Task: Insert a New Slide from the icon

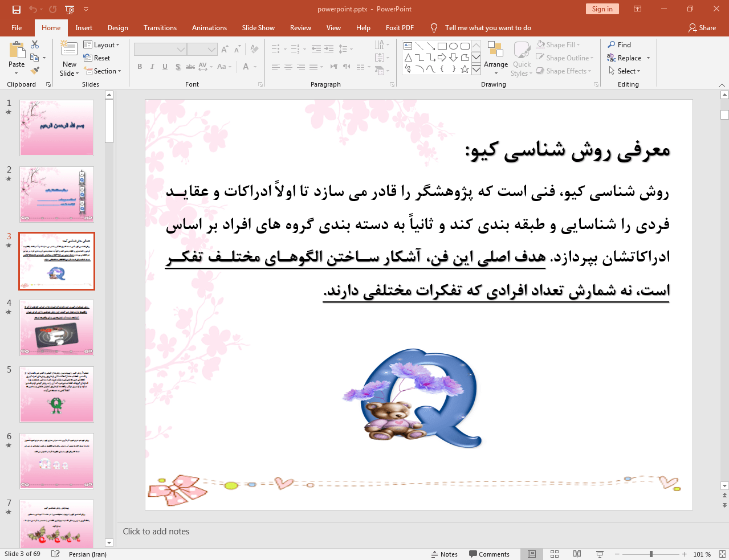Action: [x=70, y=49]
